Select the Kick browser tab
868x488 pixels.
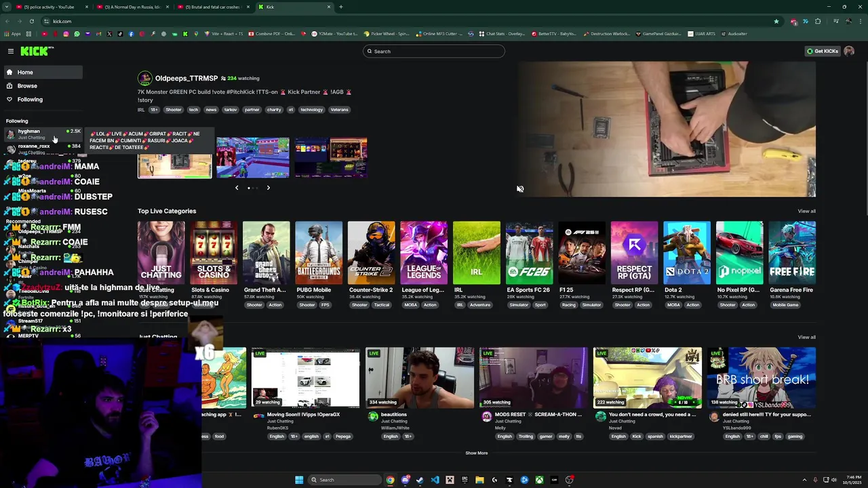tap(294, 7)
